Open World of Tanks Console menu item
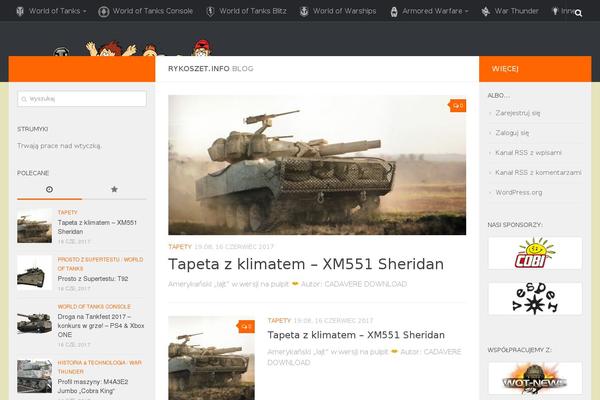This screenshot has width=600, height=400. tap(153, 11)
